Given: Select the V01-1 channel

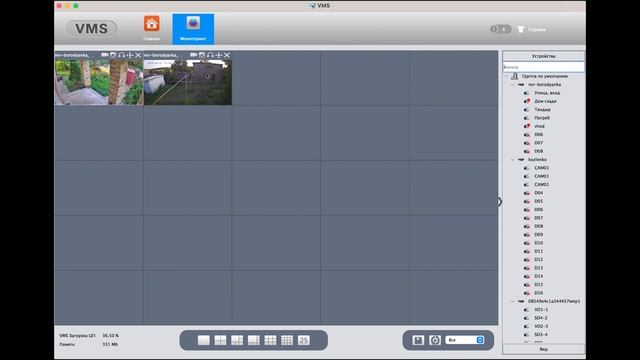Looking at the screenshot, I should pos(541,309).
